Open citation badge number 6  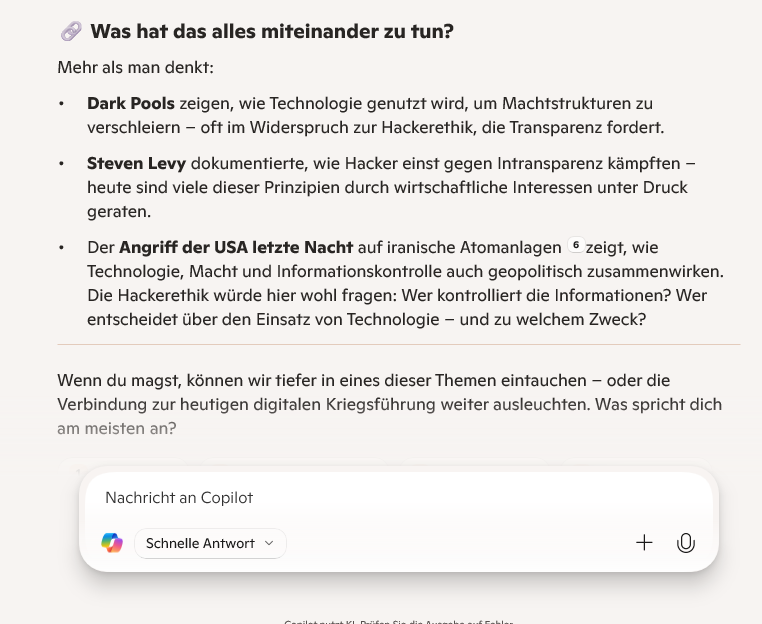(576, 245)
